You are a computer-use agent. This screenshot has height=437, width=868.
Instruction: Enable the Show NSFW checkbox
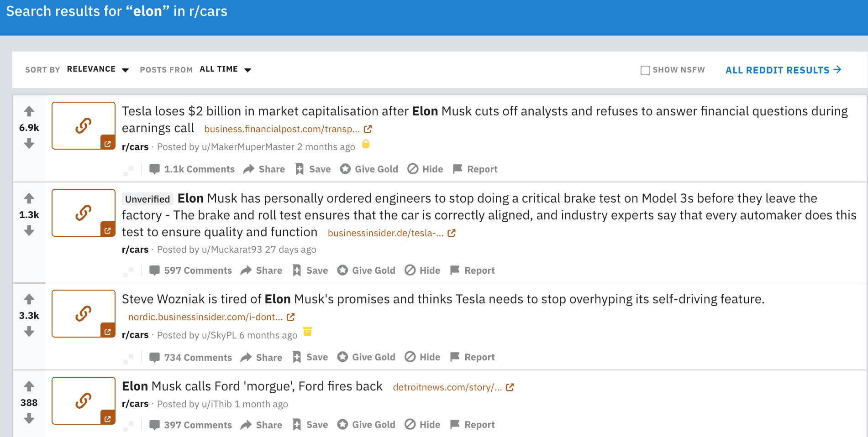(x=645, y=70)
